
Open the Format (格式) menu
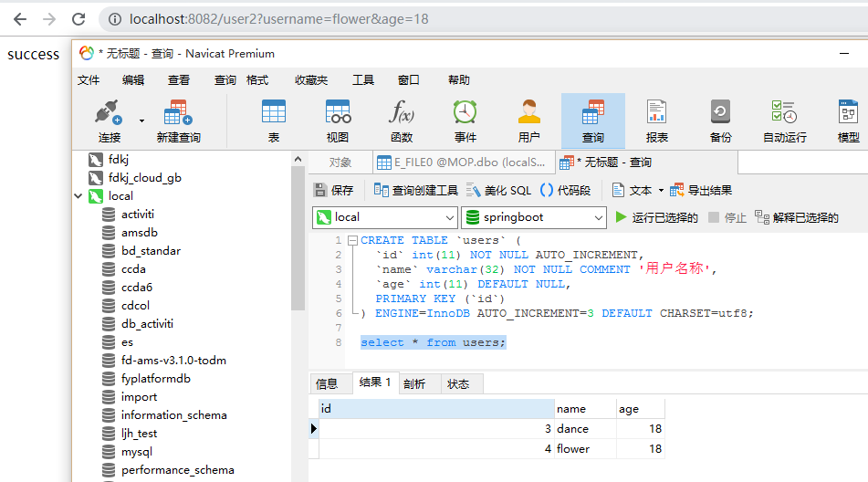(x=257, y=80)
